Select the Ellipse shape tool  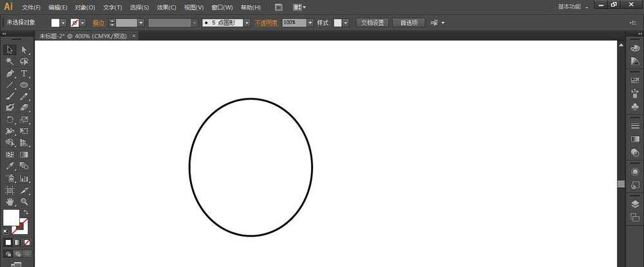pos(24,85)
